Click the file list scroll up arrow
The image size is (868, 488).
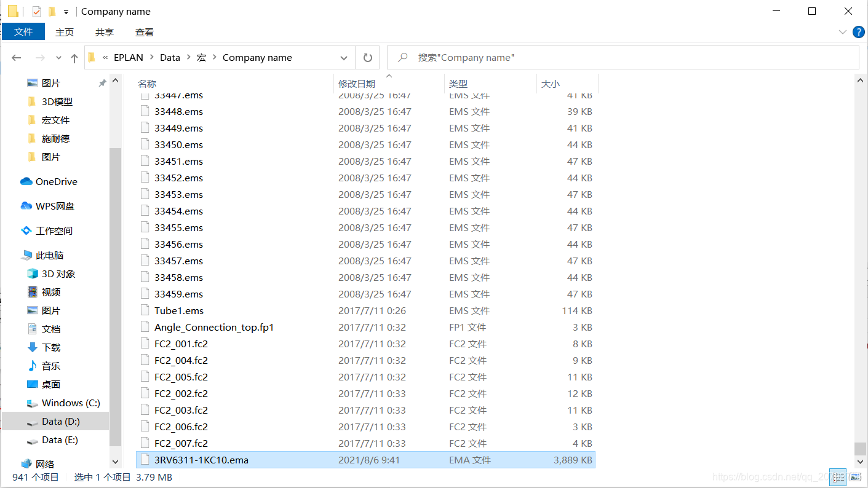tap(860, 81)
